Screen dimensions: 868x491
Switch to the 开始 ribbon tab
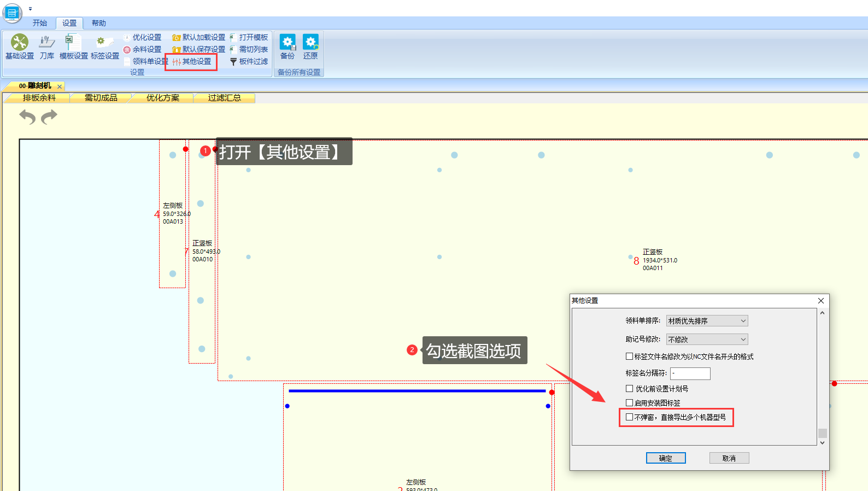pyautogui.click(x=40, y=23)
